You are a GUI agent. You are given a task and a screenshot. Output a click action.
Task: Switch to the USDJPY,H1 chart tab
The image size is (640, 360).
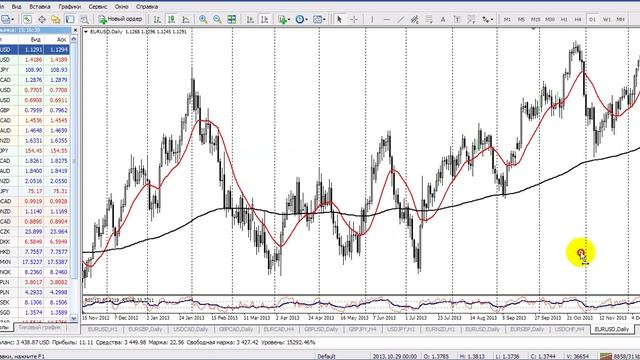pyautogui.click(x=401, y=329)
